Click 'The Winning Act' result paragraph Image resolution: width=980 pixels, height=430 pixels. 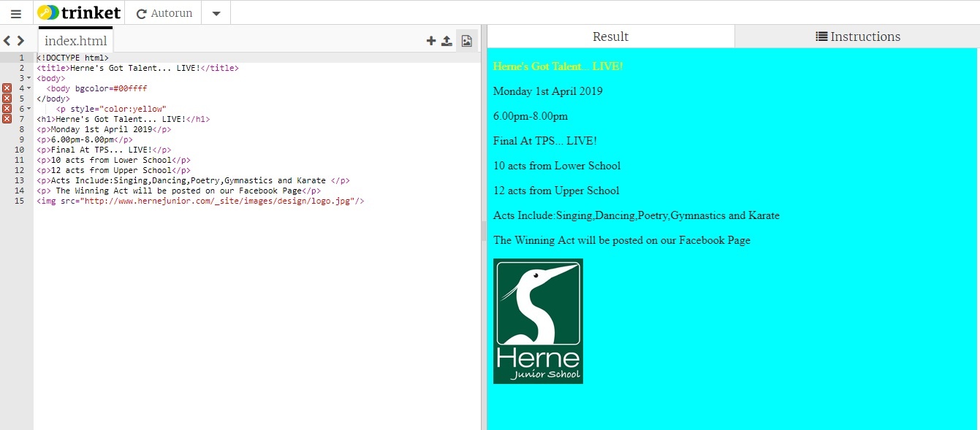click(622, 240)
